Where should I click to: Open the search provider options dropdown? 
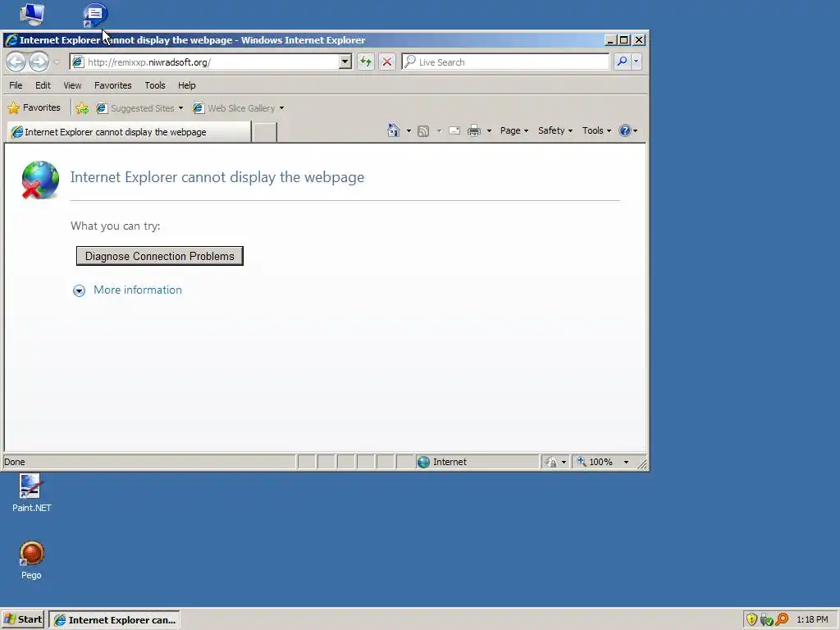tap(637, 62)
